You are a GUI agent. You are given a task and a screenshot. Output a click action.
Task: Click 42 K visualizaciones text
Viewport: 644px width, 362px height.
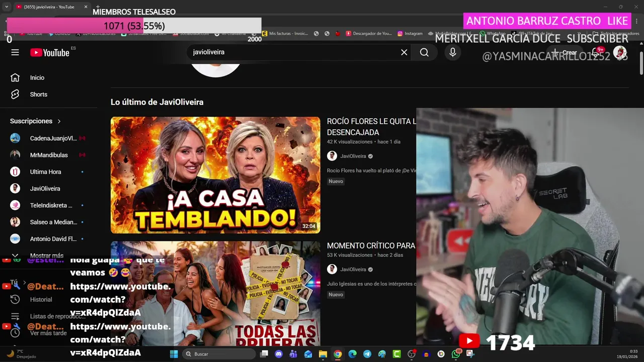pos(349,142)
